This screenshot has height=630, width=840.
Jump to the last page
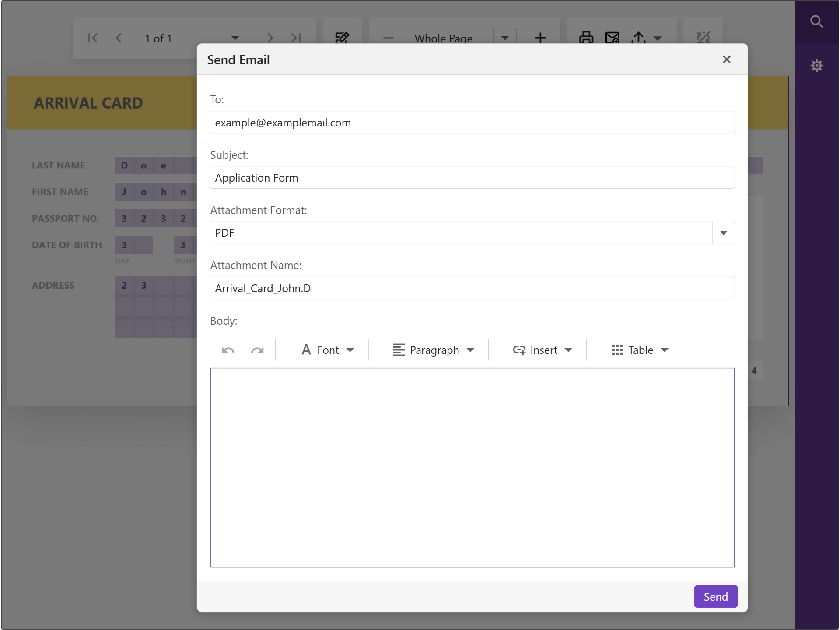pyautogui.click(x=296, y=38)
